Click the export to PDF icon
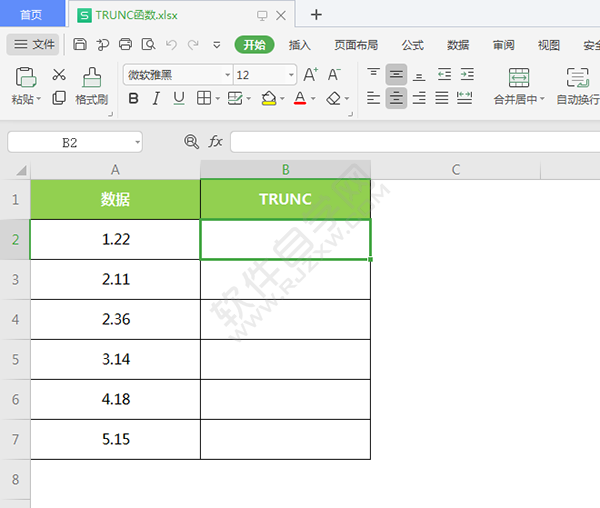This screenshot has width=600, height=508. tap(103, 45)
